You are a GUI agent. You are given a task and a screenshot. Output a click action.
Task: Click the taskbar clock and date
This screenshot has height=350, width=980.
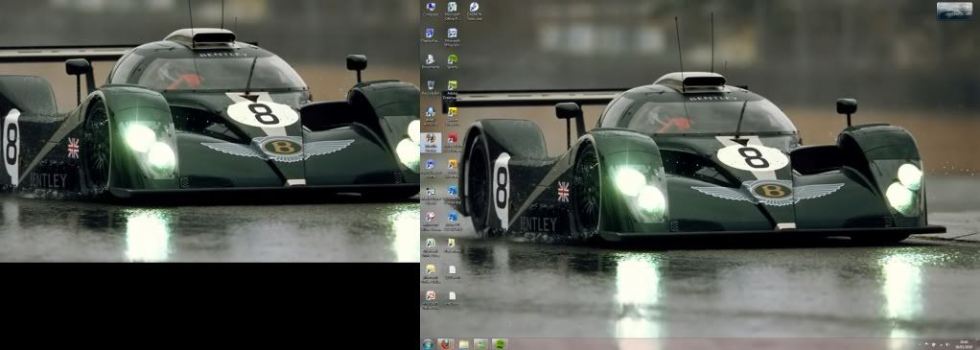pyautogui.click(x=965, y=344)
